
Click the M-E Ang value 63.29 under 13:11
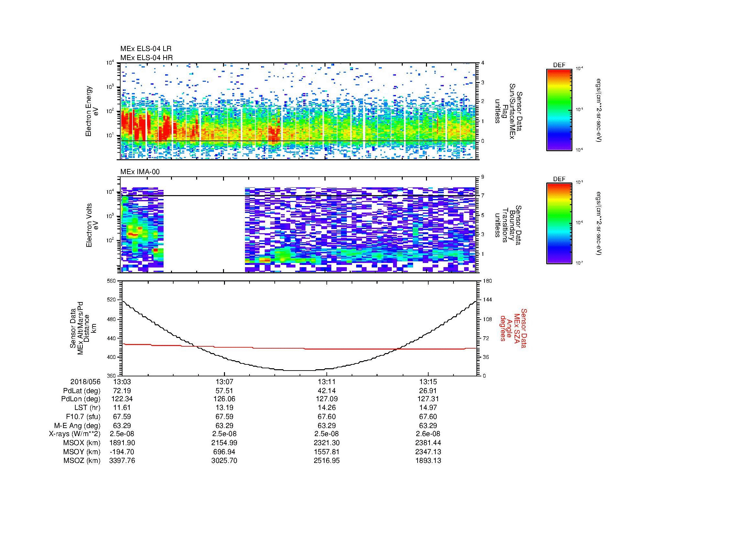click(x=326, y=425)
